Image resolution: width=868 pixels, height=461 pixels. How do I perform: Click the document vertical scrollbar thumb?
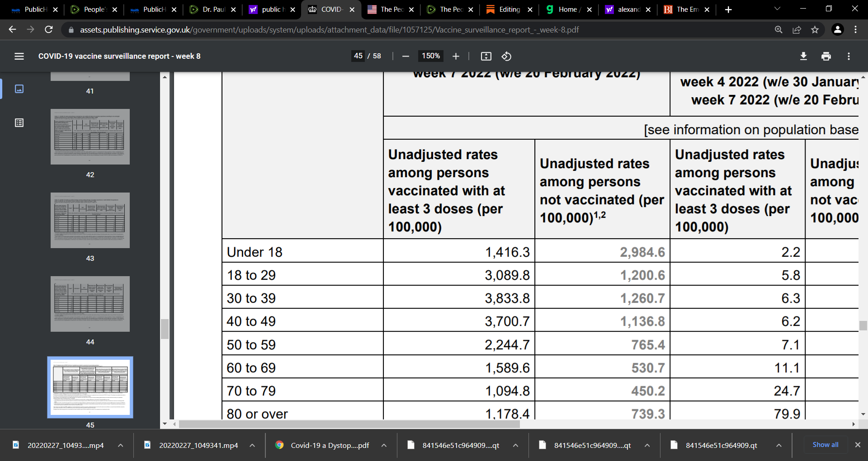863,325
